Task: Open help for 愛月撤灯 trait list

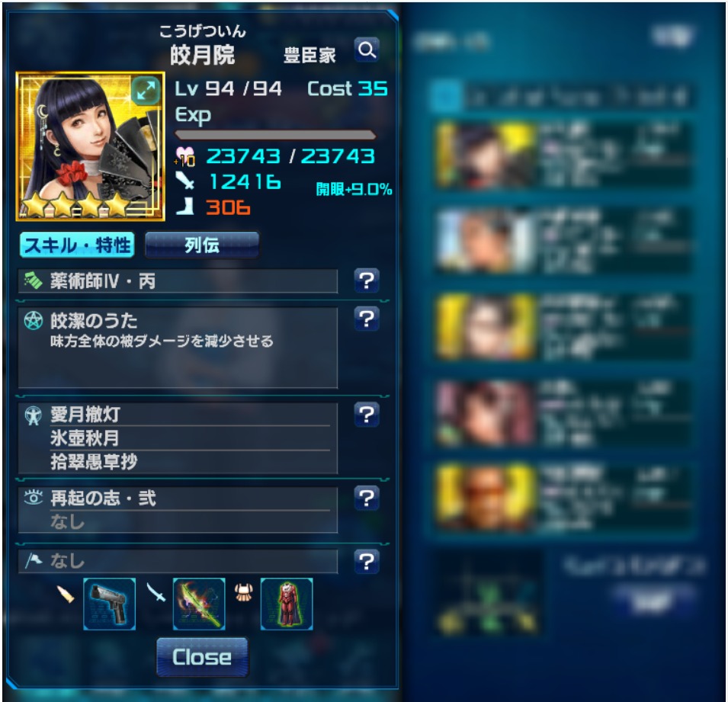Action: point(367,415)
